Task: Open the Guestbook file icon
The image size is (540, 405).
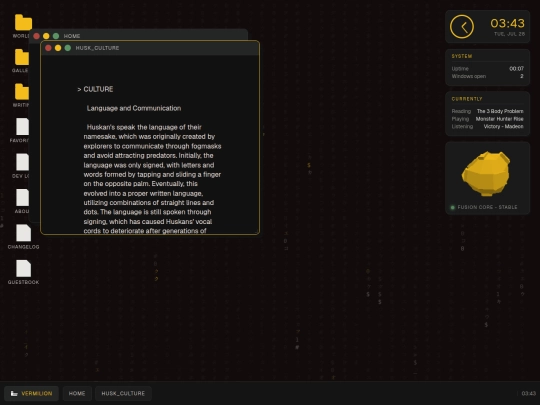Action: coord(23,268)
